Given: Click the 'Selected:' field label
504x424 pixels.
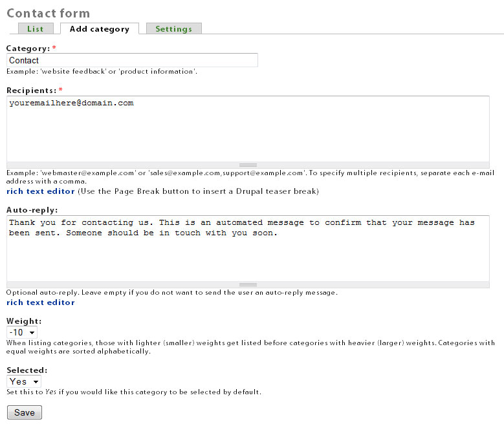Looking at the screenshot, I should click(27, 370).
